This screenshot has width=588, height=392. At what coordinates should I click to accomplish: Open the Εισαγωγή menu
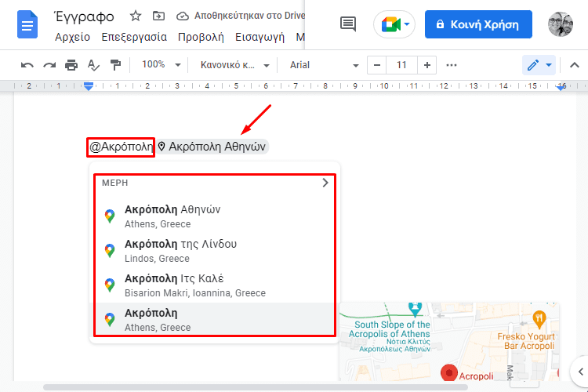(x=260, y=37)
